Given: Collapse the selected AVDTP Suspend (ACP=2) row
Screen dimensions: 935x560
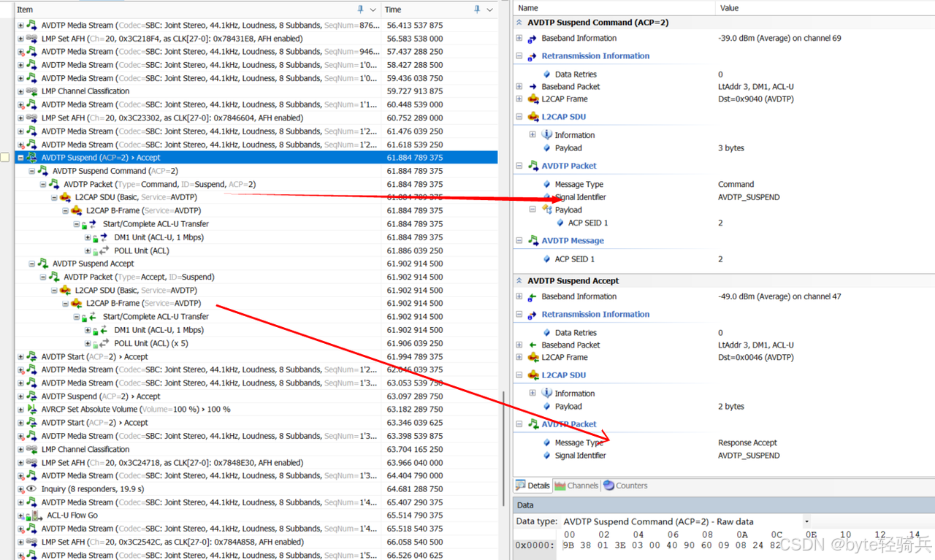Looking at the screenshot, I should (20, 158).
